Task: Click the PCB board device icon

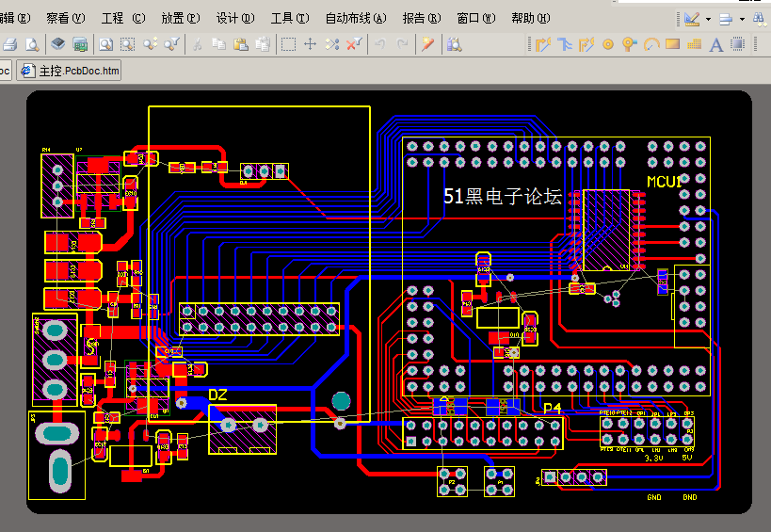Action: click(x=80, y=45)
